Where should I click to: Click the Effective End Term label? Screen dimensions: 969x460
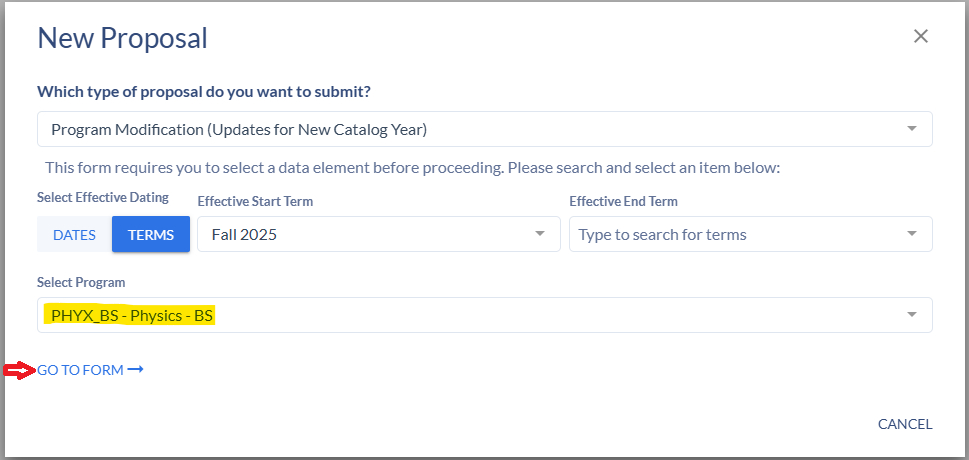623,201
